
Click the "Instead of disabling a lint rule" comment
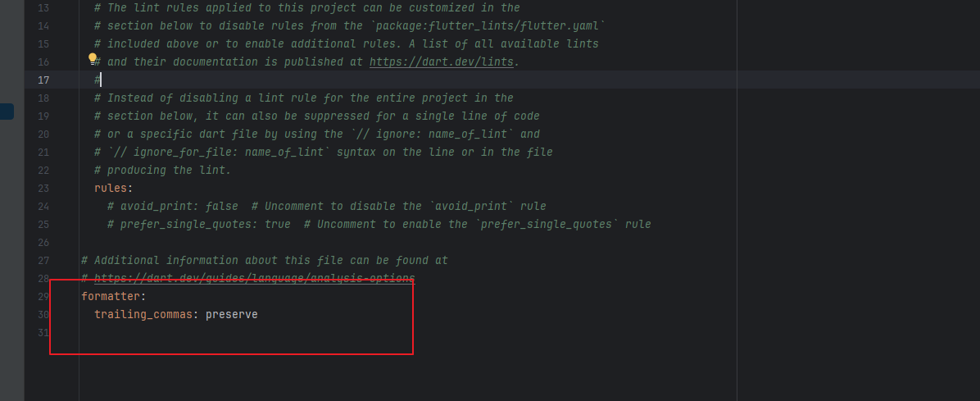[x=304, y=98]
